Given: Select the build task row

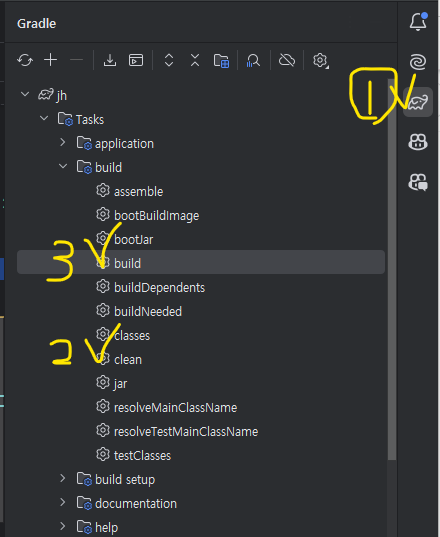Looking at the screenshot, I should [201, 262].
